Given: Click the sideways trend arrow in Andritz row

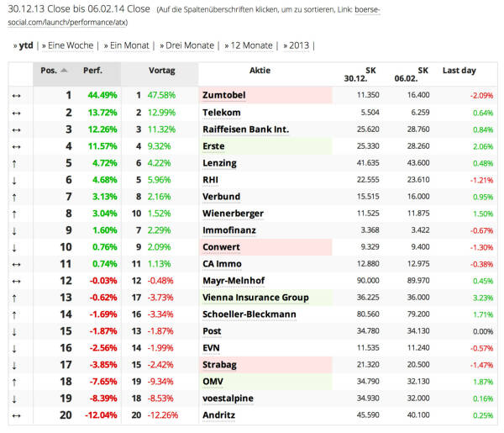Looking at the screenshot, I should click(17, 415).
